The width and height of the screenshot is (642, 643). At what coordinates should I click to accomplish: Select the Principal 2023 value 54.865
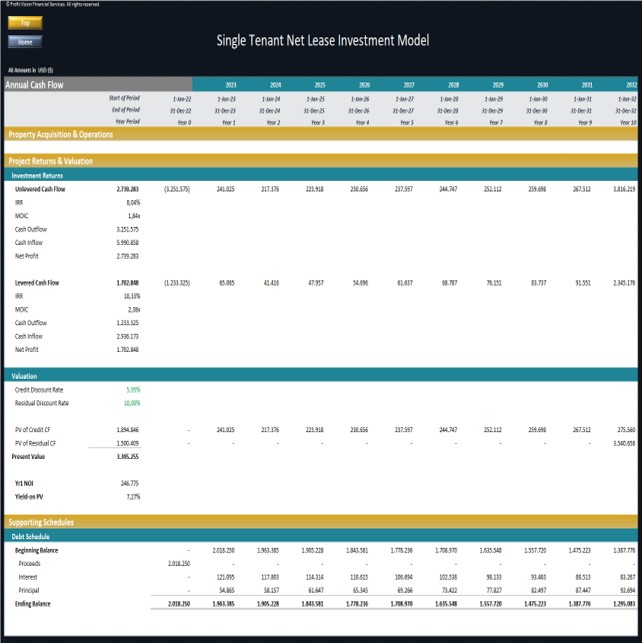pos(227,590)
